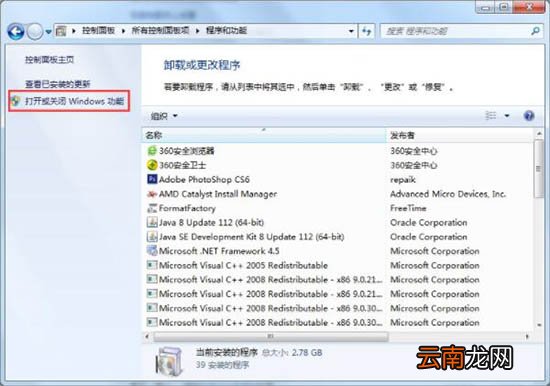Open 查看已安装的更新 link
The height and width of the screenshot is (386, 550).
pos(58,84)
